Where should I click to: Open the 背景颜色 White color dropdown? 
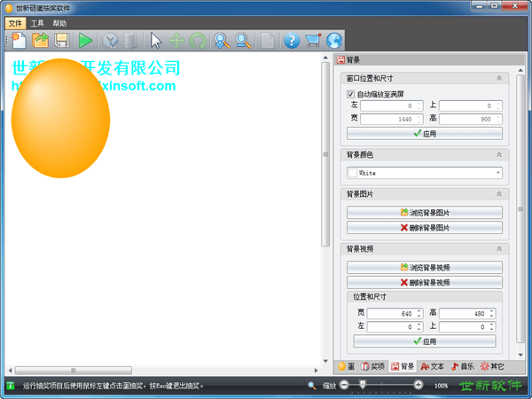click(x=424, y=173)
